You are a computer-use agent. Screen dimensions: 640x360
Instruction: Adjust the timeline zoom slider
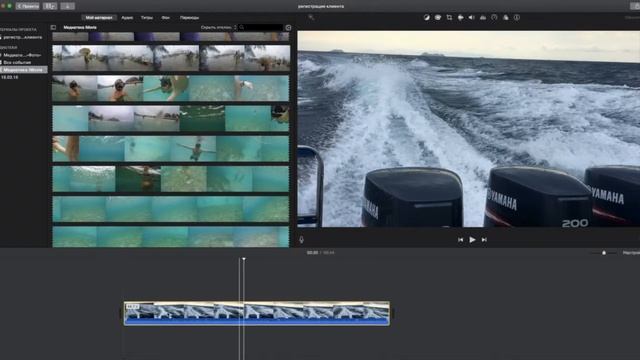pos(604,253)
